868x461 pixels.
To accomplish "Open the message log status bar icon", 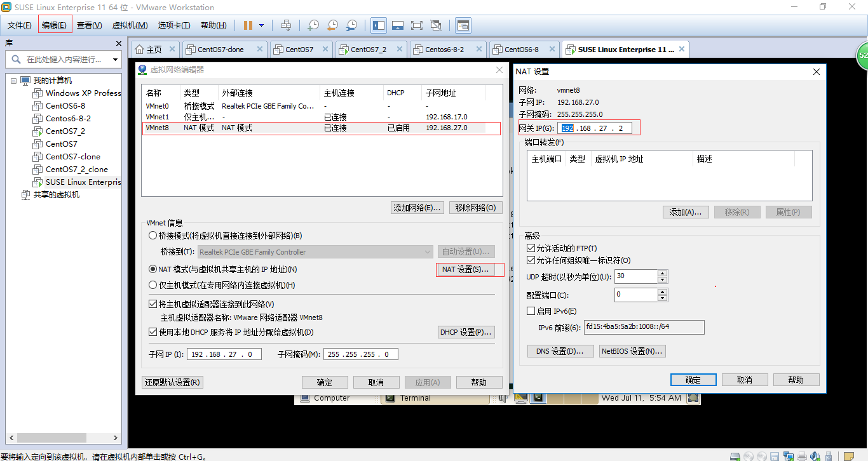I will pos(848,456).
